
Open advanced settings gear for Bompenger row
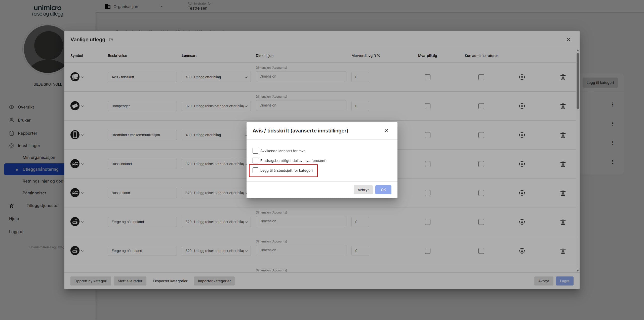pyautogui.click(x=522, y=106)
